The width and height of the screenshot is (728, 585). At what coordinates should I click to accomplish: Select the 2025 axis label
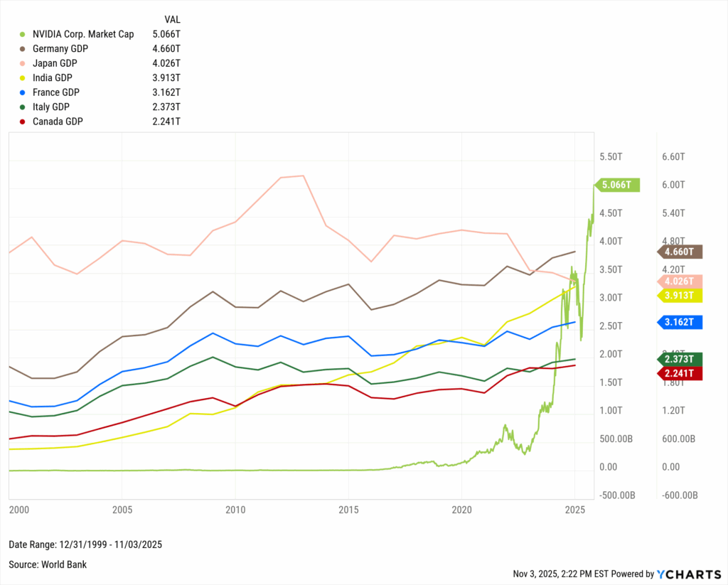[x=576, y=510]
